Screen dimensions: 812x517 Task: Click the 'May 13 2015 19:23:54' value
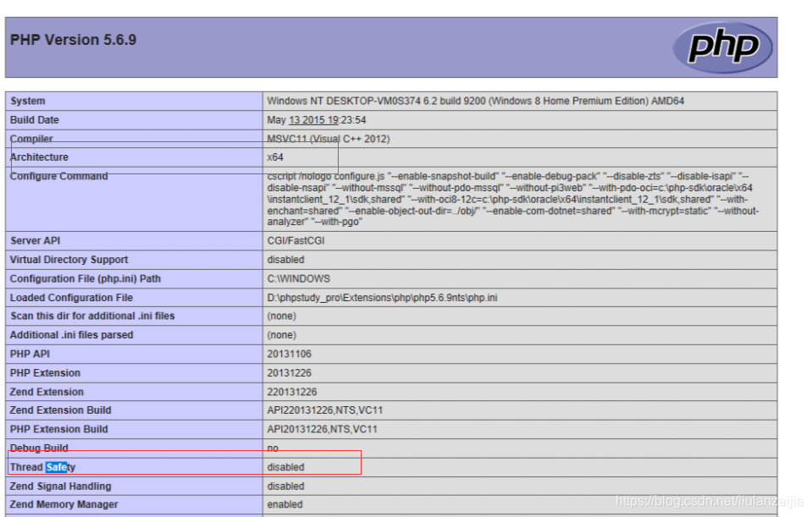(x=317, y=120)
